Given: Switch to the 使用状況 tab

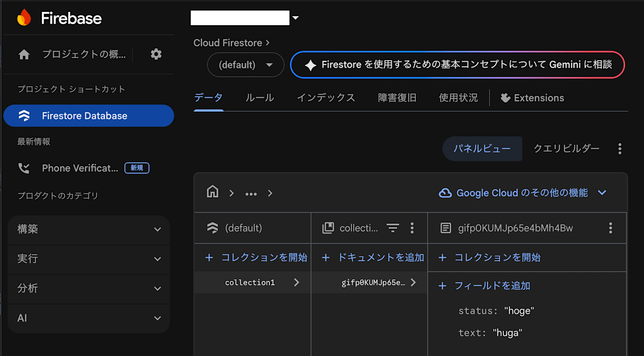Looking at the screenshot, I should point(458,98).
